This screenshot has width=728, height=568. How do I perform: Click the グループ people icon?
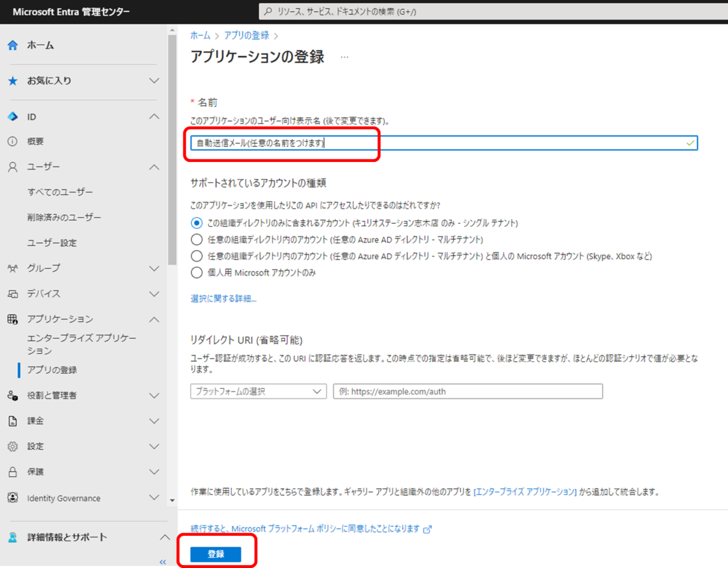(13, 268)
